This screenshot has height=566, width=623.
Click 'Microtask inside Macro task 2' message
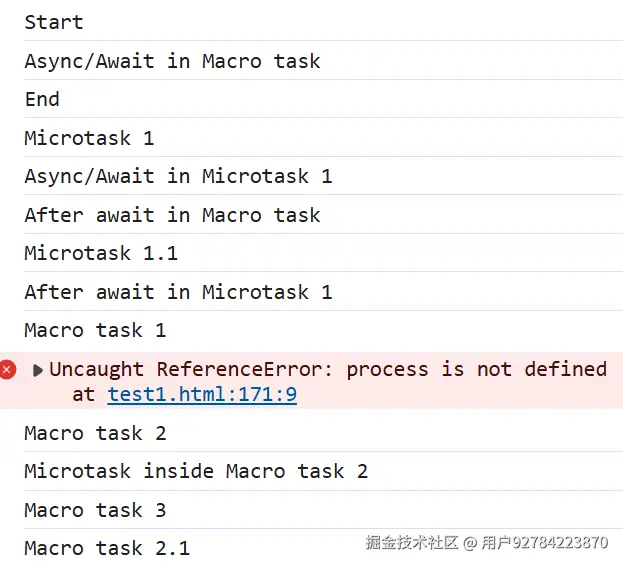tap(196, 472)
